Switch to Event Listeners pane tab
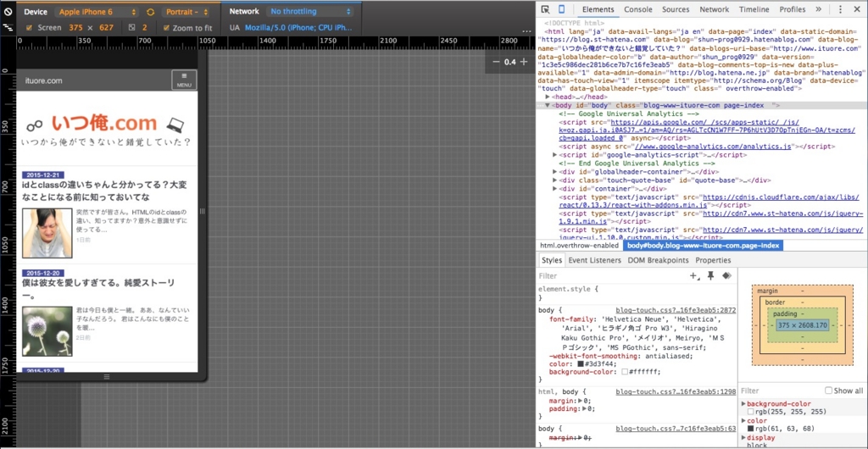 [x=594, y=260]
